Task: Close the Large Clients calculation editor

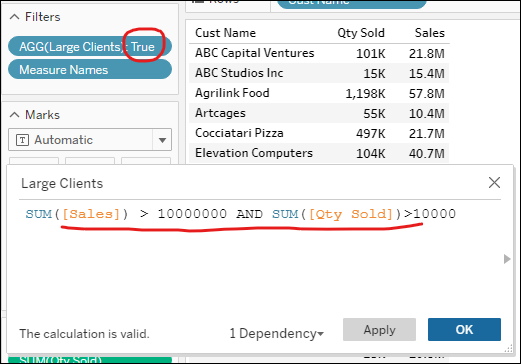Action: [x=494, y=183]
